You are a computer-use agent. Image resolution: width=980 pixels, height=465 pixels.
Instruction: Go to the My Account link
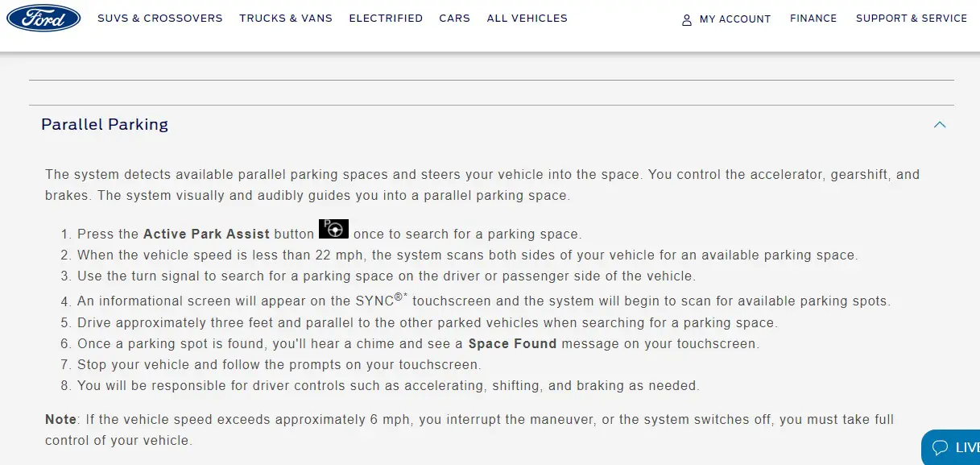(735, 19)
